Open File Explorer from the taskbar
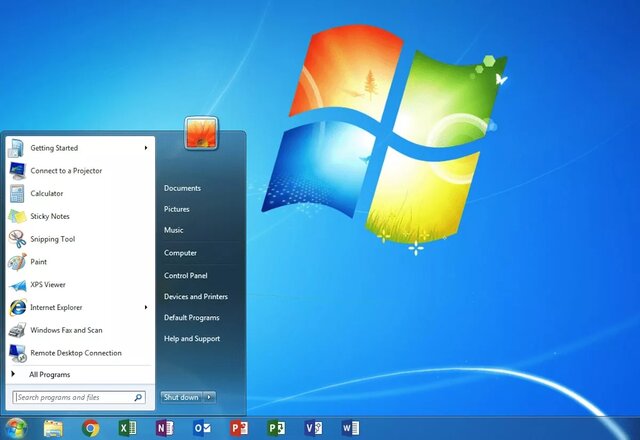The image size is (640, 440). point(53,429)
